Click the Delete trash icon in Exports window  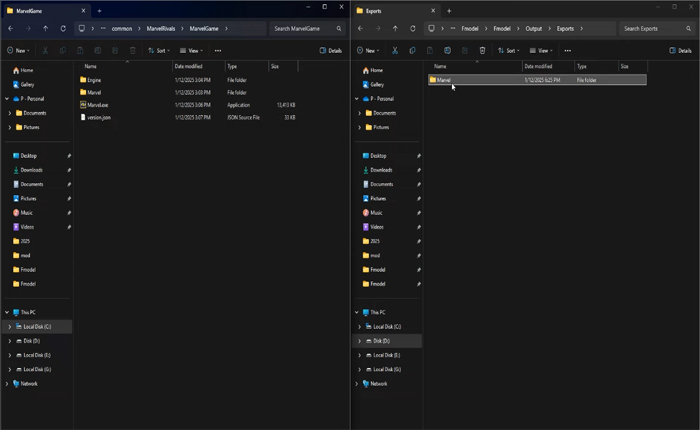(482, 50)
